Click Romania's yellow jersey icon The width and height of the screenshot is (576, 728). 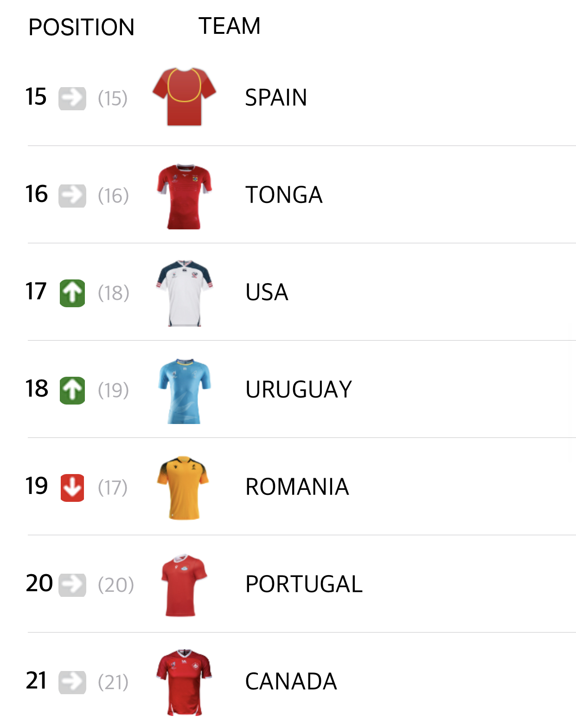pyautogui.click(x=183, y=487)
